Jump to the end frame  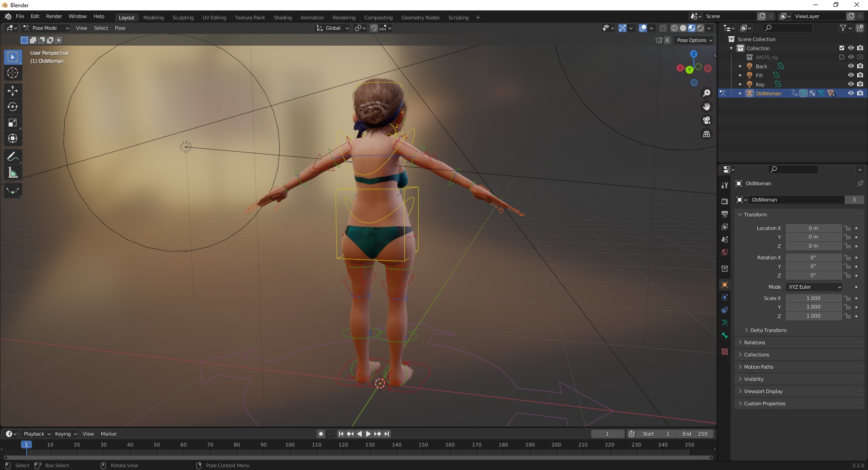387,434
